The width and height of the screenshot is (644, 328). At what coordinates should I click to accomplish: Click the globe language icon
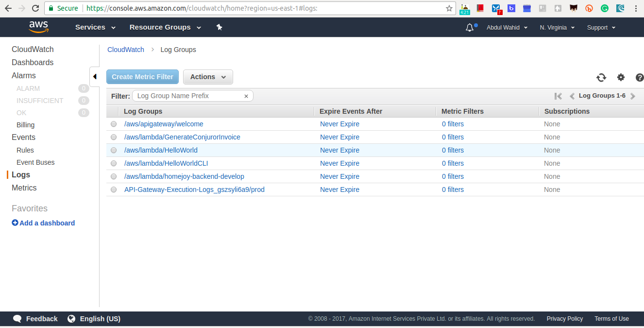click(71, 319)
